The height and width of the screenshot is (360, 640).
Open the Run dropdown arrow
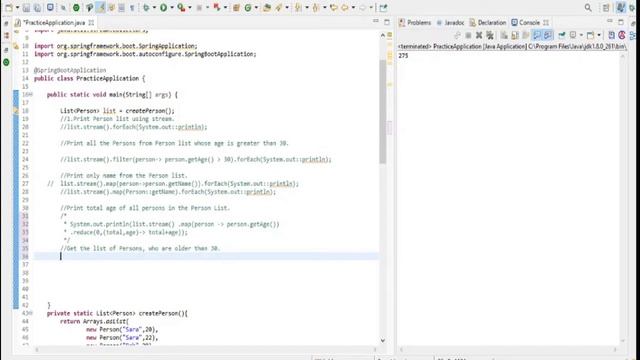pos(172,7)
